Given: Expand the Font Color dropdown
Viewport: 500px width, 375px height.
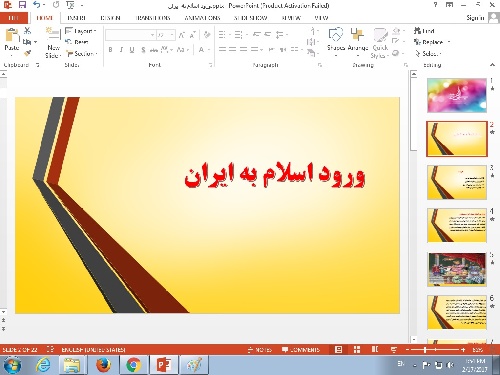Looking at the screenshot, I should tap(209, 50).
